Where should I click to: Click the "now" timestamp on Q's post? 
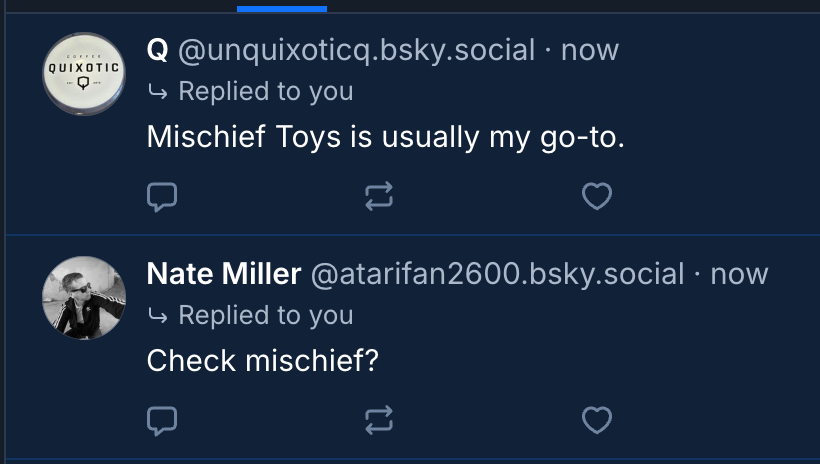coord(590,50)
